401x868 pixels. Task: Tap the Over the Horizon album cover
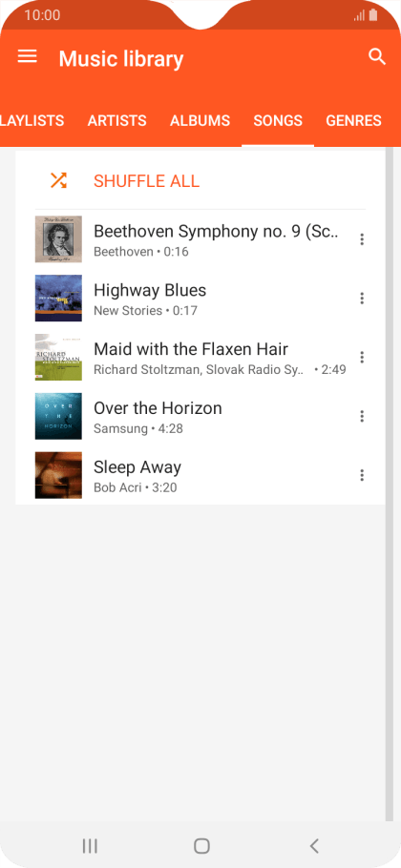pyautogui.click(x=58, y=416)
